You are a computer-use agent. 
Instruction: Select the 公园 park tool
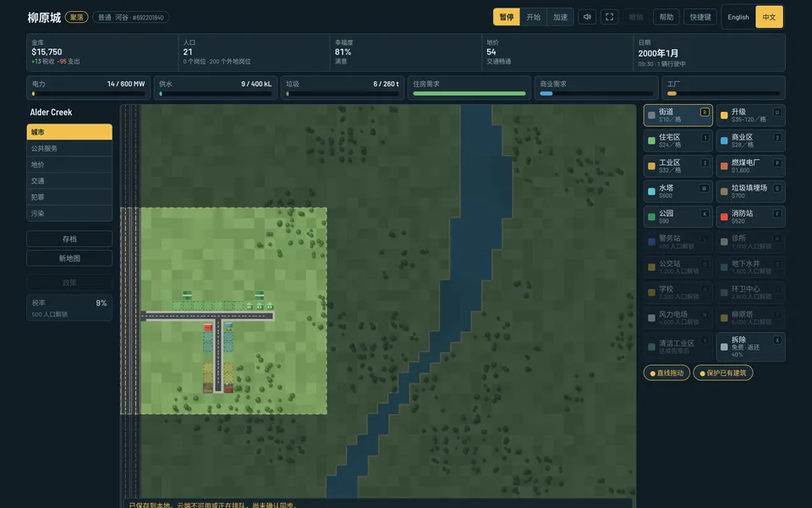point(678,217)
